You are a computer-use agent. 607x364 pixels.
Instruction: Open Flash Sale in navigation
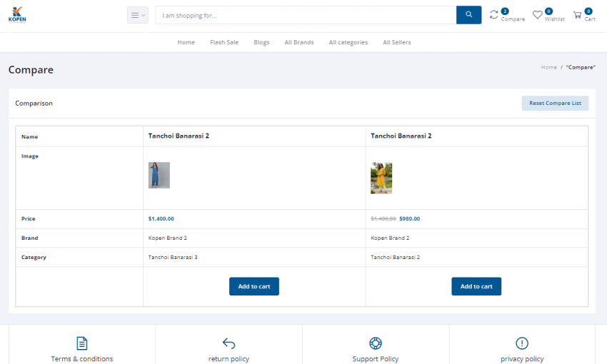click(224, 42)
